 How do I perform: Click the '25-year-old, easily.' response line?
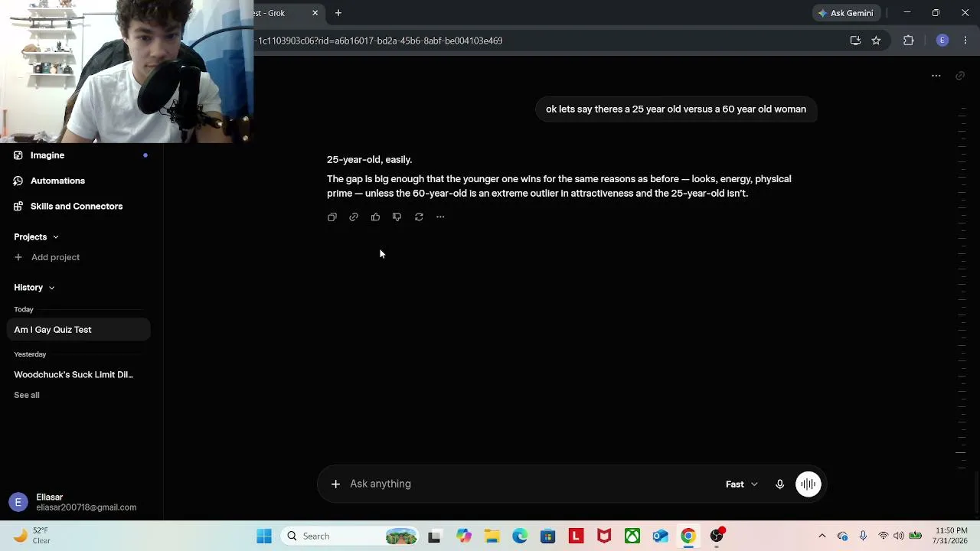pyautogui.click(x=369, y=160)
